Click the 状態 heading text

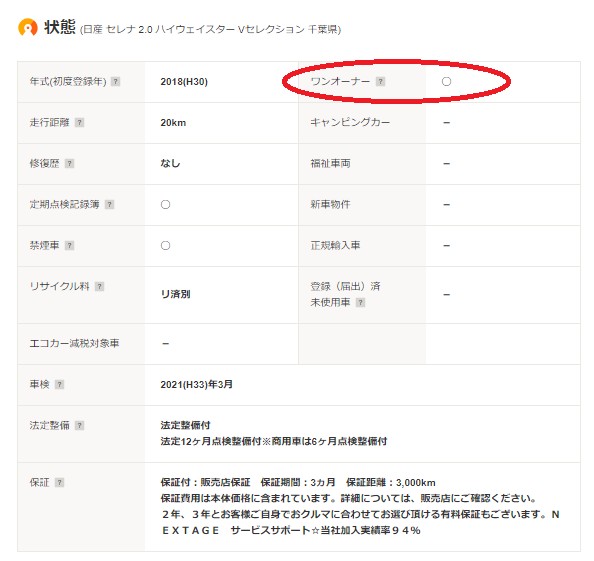click(59, 27)
